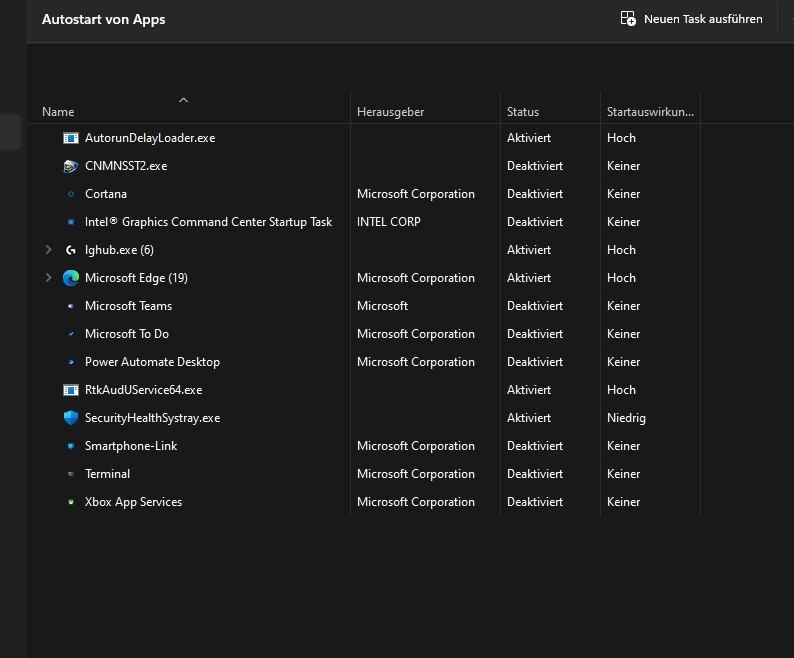794x658 pixels.
Task: Click the Neuen Task ausführen icon
Action: coord(628,19)
